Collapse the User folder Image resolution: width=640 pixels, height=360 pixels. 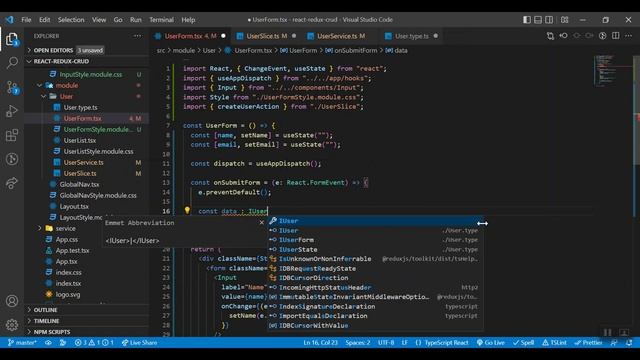click(66, 96)
